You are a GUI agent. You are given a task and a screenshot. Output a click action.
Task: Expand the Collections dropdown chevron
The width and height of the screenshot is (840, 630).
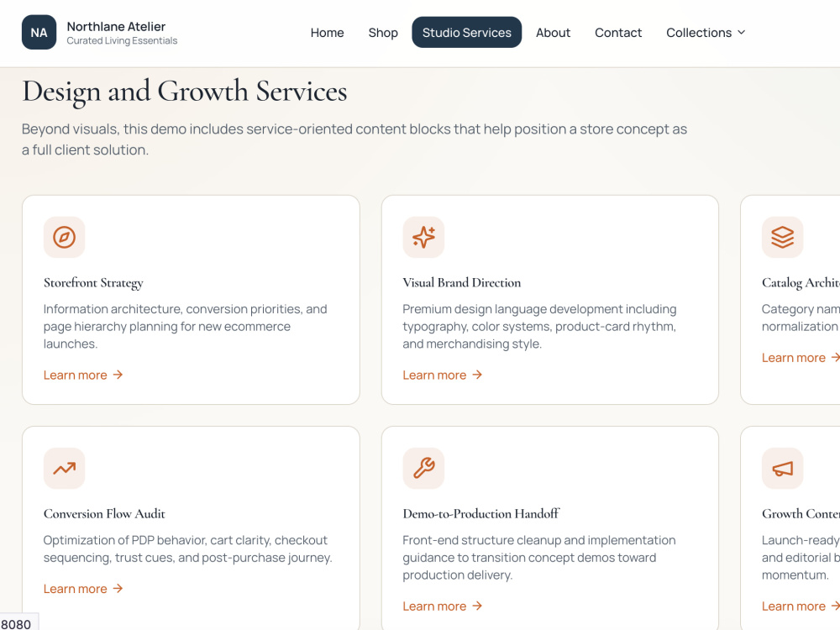pyautogui.click(x=742, y=33)
